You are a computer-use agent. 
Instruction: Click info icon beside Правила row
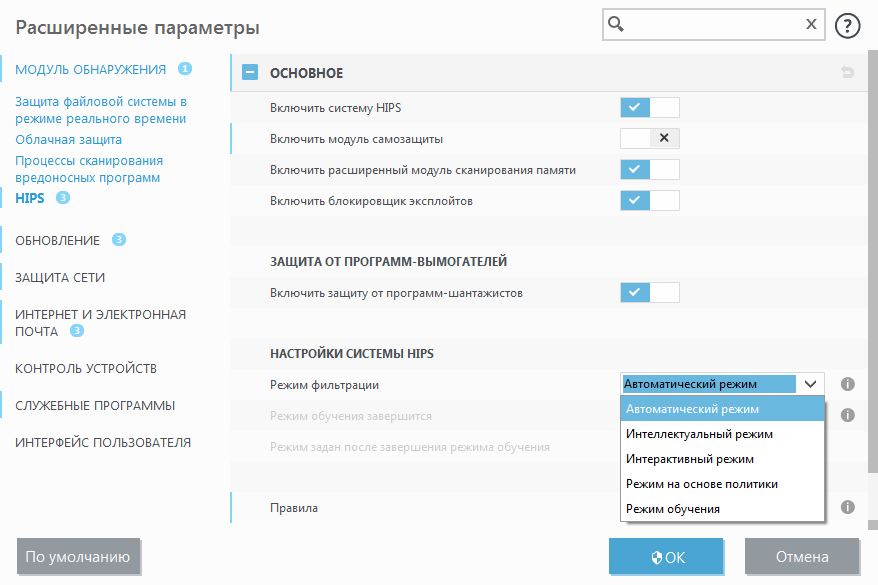tap(847, 507)
